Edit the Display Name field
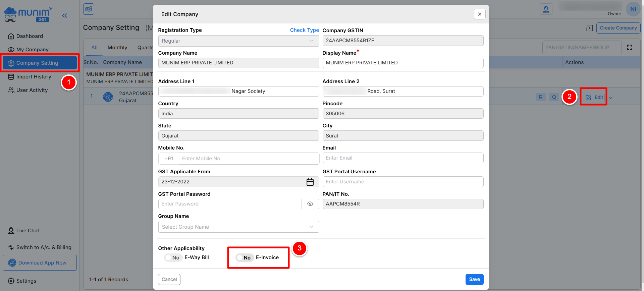 (x=403, y=63)
